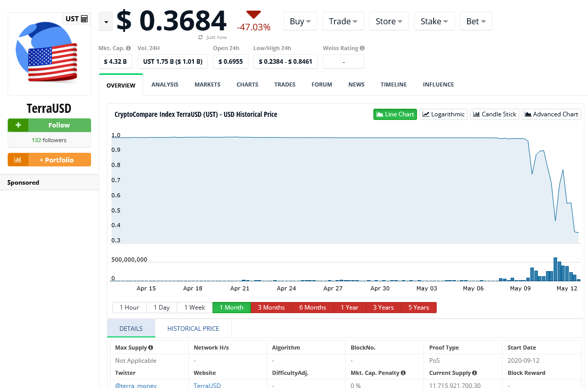
Task: Set chart range to 1 Hour
Action: pos(130,308)
